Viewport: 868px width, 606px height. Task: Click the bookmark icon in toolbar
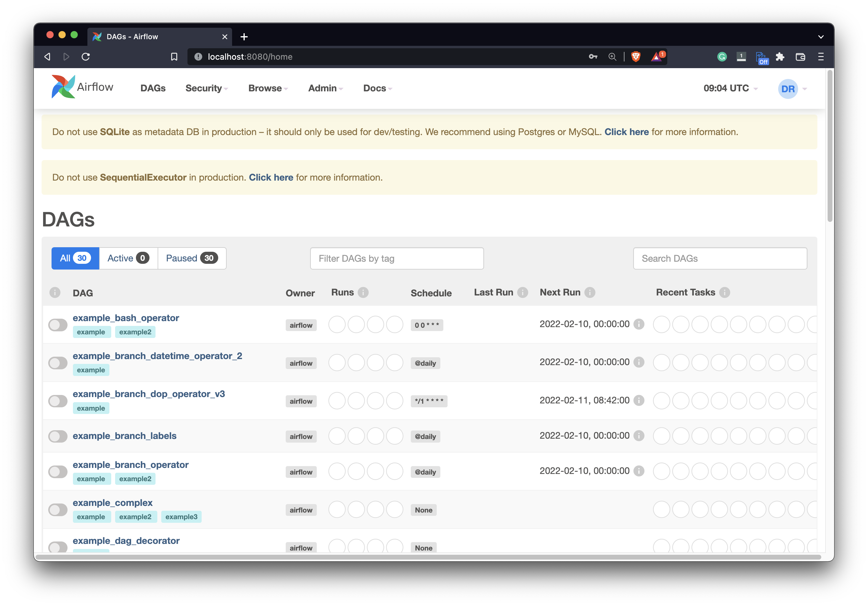(174, 57)
